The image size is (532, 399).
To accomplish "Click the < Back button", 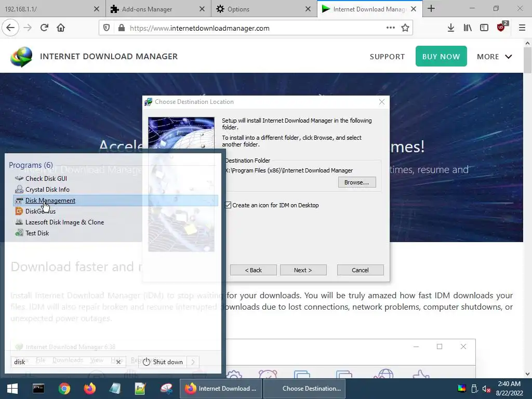I will pos(253,270).
